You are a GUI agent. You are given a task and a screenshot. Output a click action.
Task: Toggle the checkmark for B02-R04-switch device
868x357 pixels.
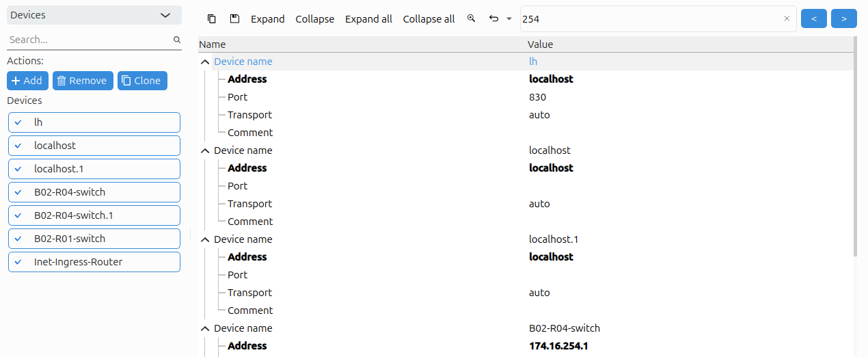pos(18,192)
